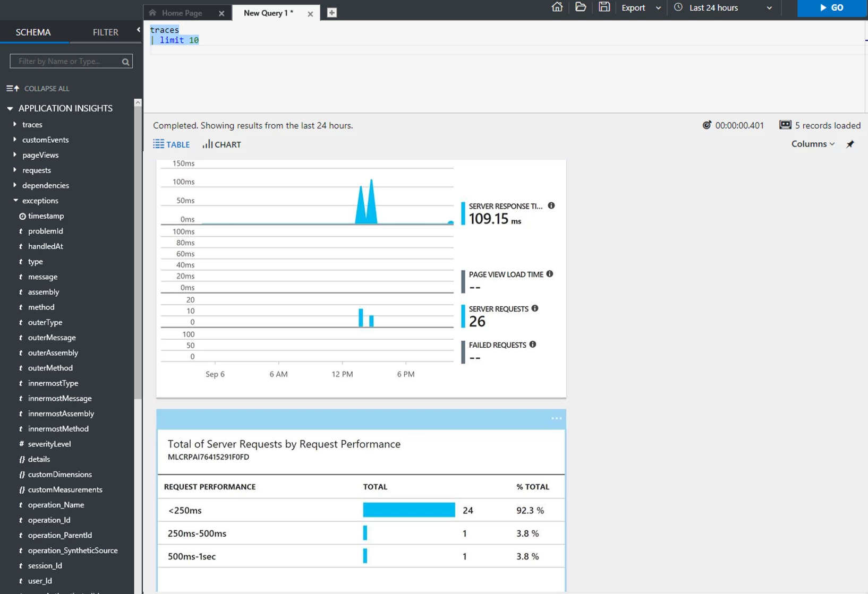Click the blue bar in the <250ms row
The image size is (868, 594).
(x=409, y=510)
